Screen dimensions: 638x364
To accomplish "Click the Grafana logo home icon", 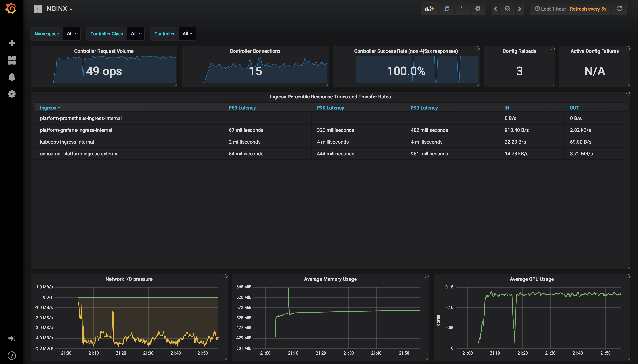I will [11, 9].
